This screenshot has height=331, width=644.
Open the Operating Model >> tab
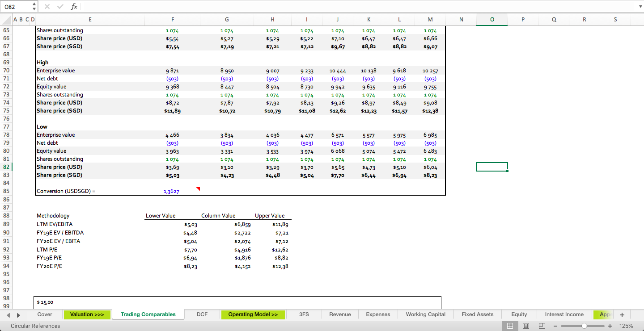pos(253,314)
